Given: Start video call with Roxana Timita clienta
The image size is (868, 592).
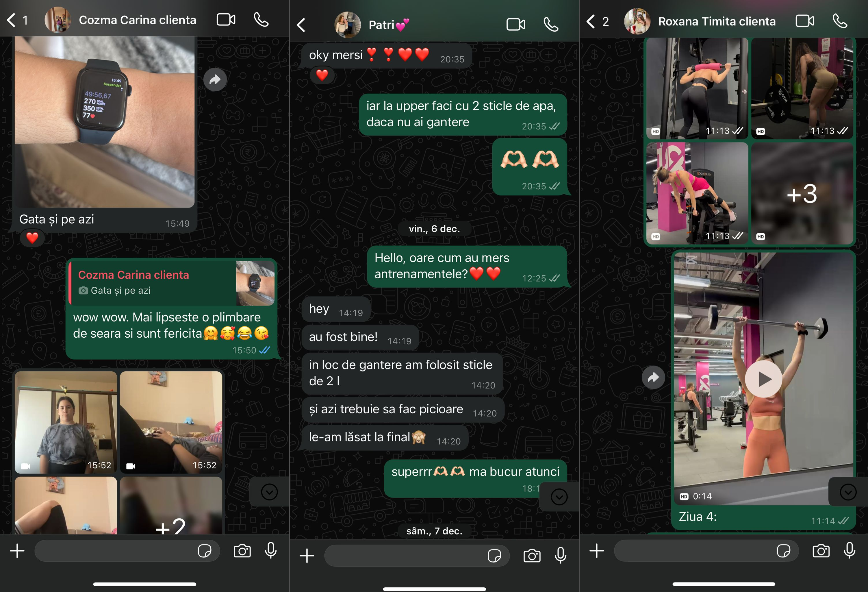Looking at the screenshot, I should pos(805,21).
